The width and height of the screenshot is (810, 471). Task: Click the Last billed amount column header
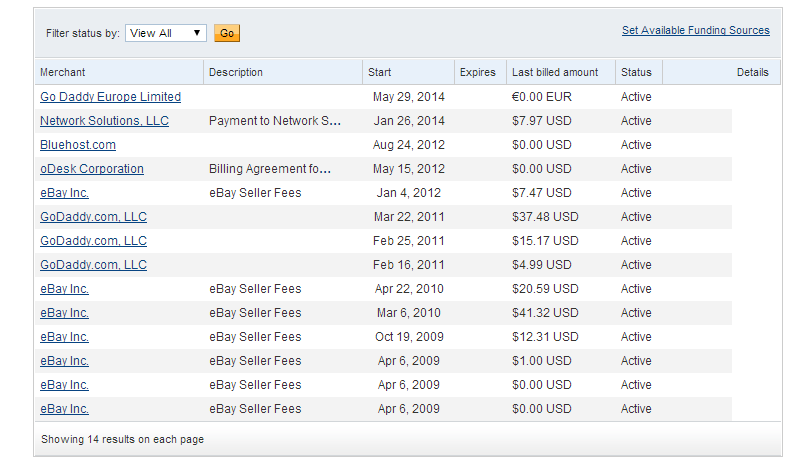[x=555, y=72]
